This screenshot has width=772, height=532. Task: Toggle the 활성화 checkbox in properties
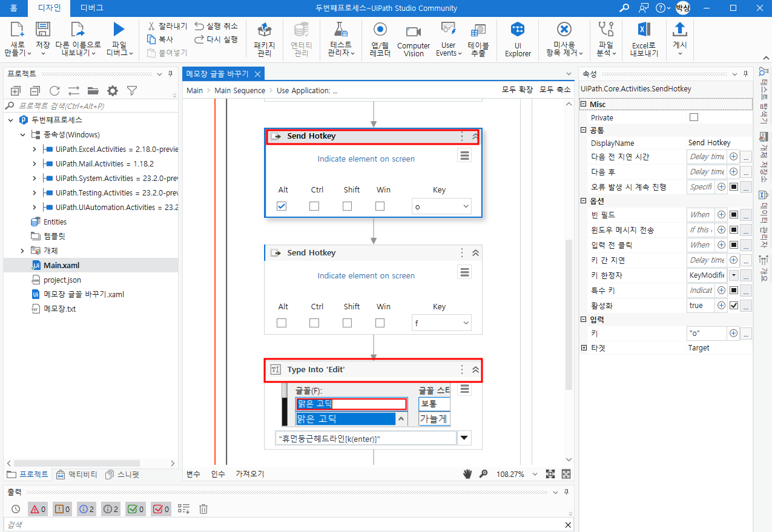click(x=734, y=306)
